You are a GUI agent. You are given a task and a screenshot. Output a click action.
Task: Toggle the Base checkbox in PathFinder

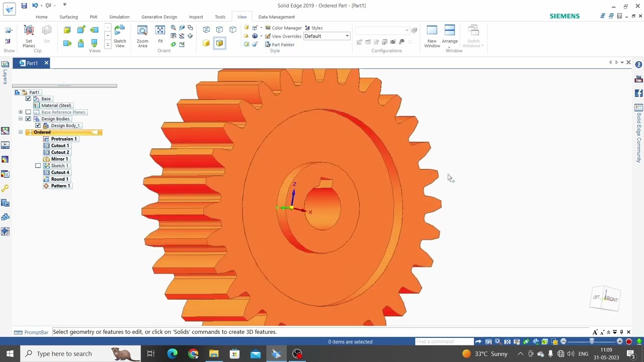pos(28,99)
